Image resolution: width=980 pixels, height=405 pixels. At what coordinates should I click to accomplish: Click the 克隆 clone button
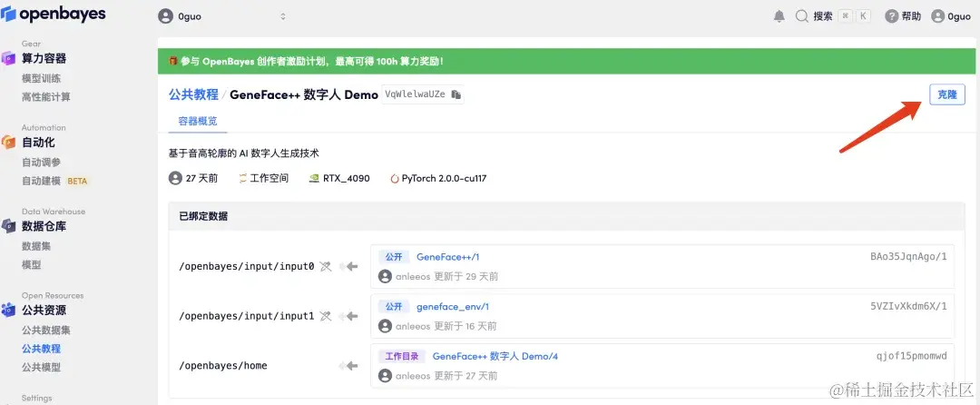946,94
